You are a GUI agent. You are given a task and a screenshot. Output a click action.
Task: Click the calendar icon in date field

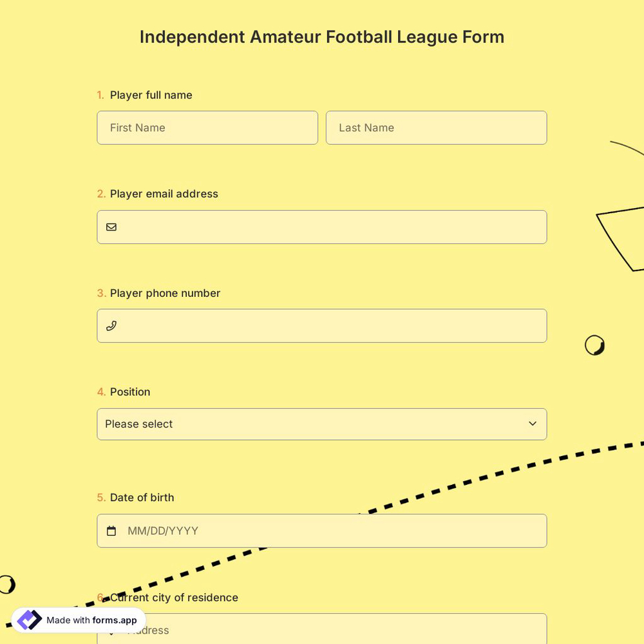pos(111,531)
